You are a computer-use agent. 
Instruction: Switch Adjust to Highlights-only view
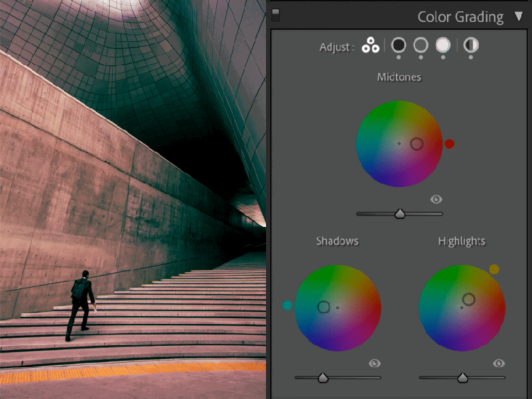pyautogui.click(x=443, y=45)
